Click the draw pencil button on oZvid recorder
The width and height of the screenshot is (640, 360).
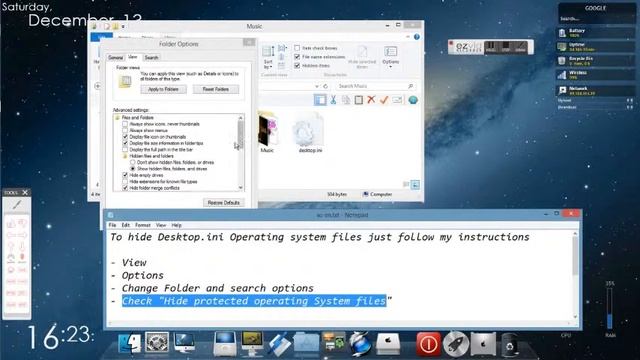(x=520, y=47)
